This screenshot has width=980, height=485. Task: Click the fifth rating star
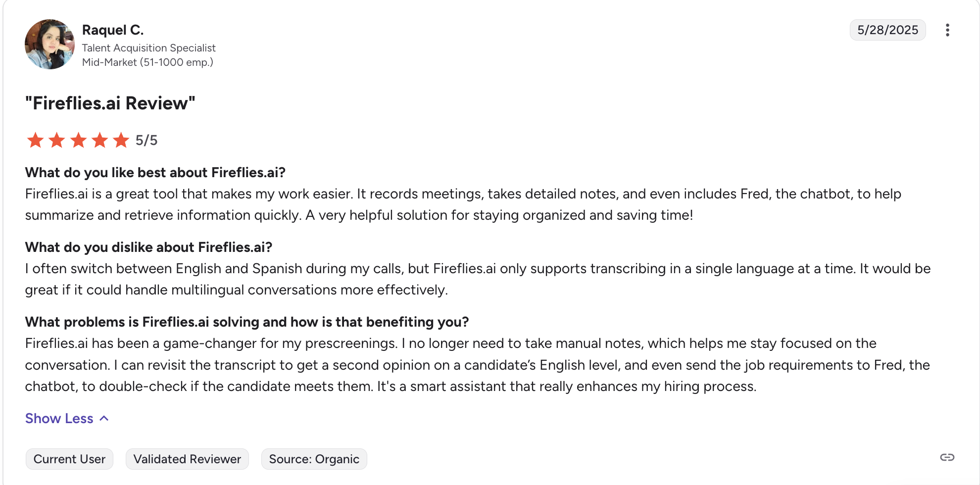121,140
